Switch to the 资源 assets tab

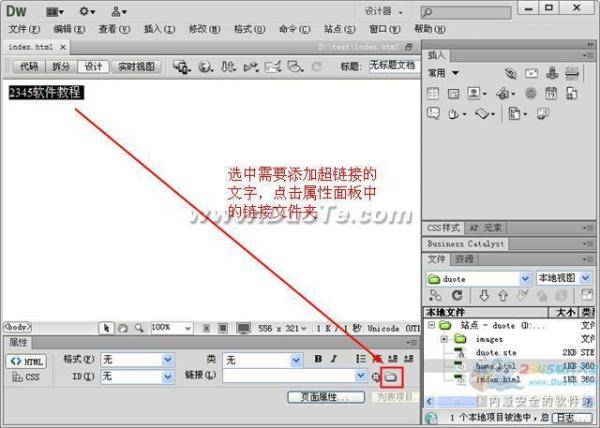pyautogui.click(x=463, y=259)
